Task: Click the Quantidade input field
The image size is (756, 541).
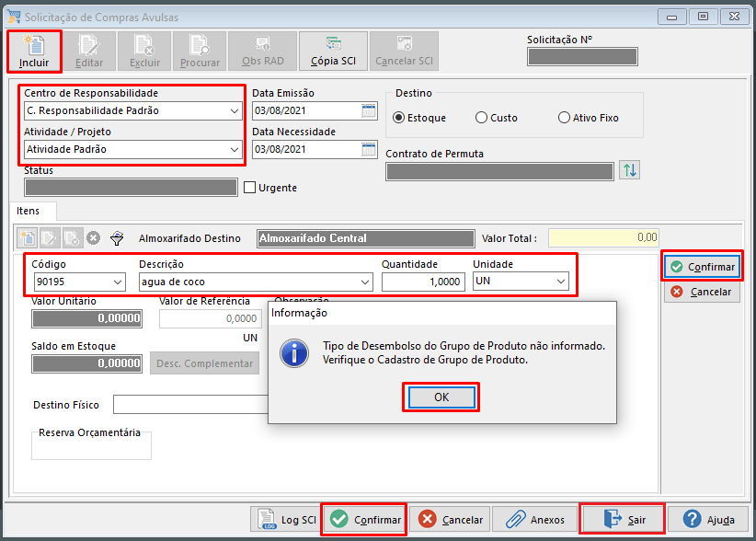Action: (x=423, y=282)
